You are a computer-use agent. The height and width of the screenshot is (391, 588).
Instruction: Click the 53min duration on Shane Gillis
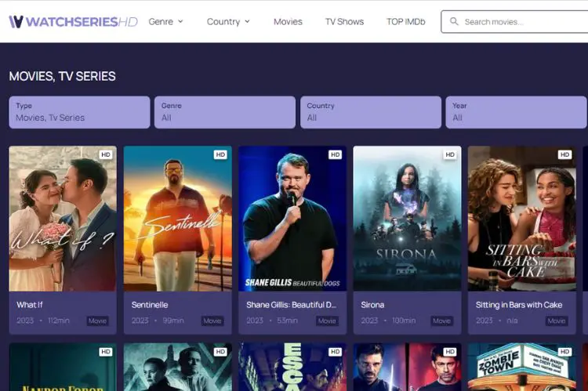click(x=287, y=320)
